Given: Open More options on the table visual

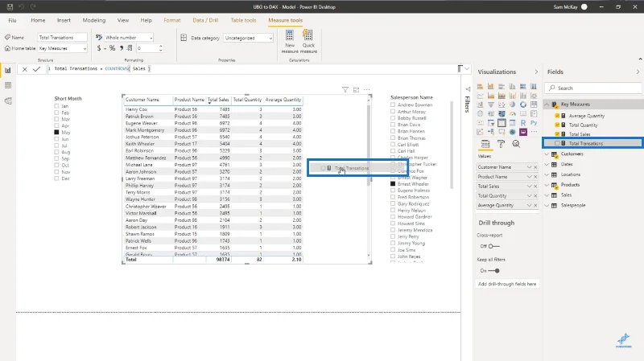Looking at the screenshot, I should click(367, 89).
